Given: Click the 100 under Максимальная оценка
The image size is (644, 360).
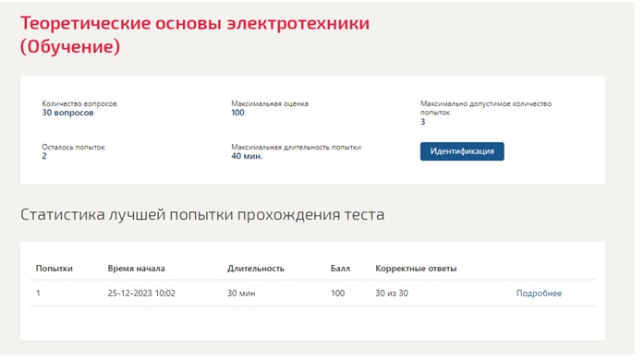Looking at the screenshot, I should [x=237, y=113].
